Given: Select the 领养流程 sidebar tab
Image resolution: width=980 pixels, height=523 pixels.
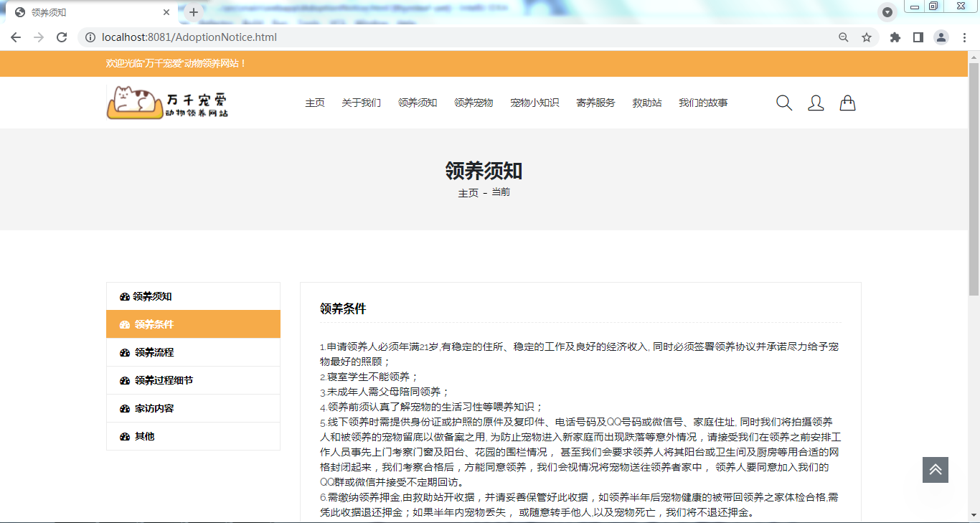Looking at the screenshot, I should 193,352.
